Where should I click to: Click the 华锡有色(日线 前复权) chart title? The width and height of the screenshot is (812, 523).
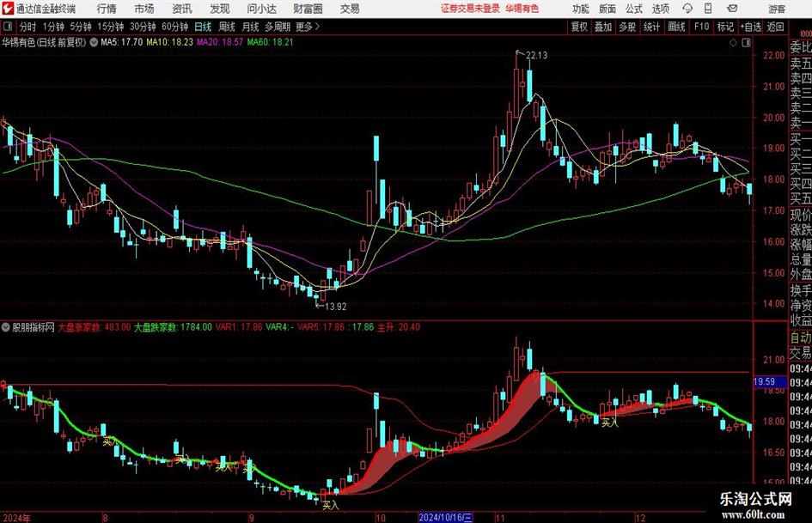click(x=44, y=42)
